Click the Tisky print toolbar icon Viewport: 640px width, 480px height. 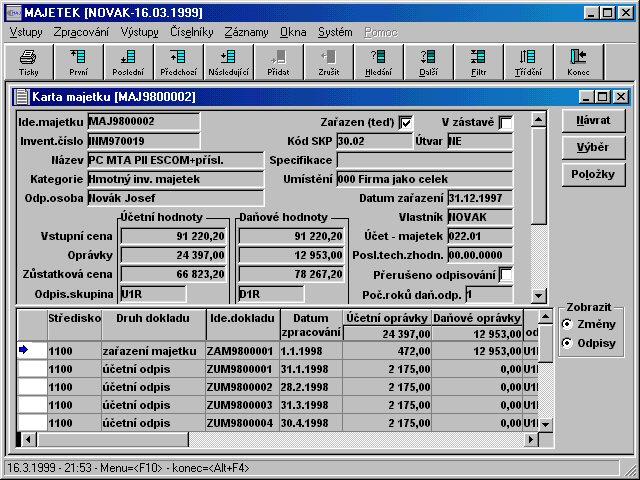[x=29, y=61]
